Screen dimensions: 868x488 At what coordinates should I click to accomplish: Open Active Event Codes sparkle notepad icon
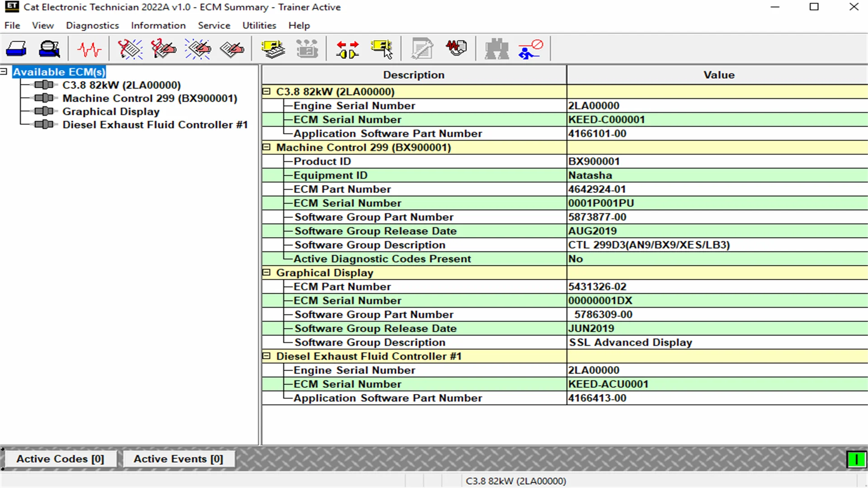(x=198, y=49)
